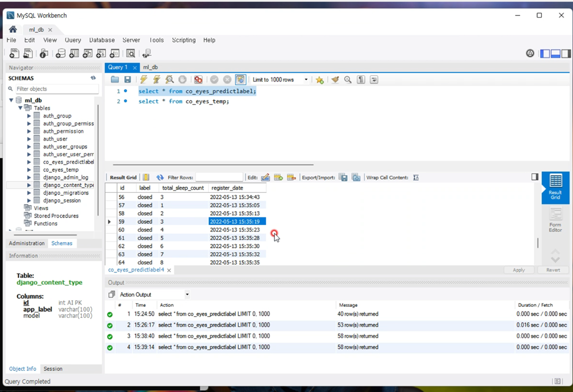Viewport: 573px width, 392px height.
Task: Create new stored procedure icon
Action: tap(101, 53)
